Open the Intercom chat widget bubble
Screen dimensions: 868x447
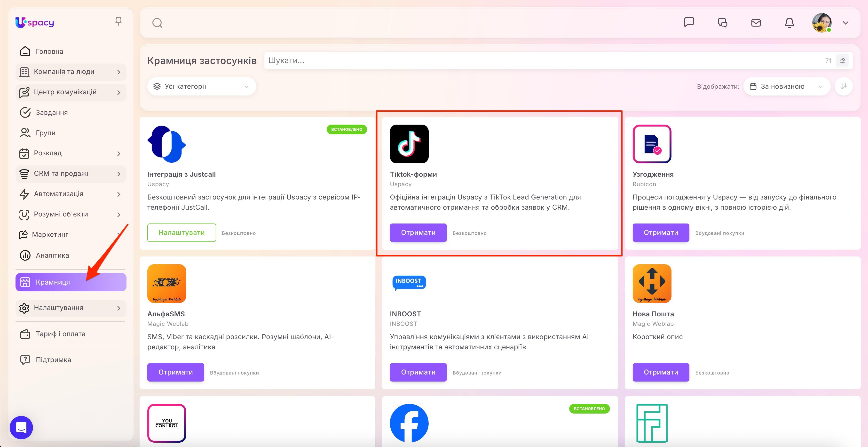point(21,427)
